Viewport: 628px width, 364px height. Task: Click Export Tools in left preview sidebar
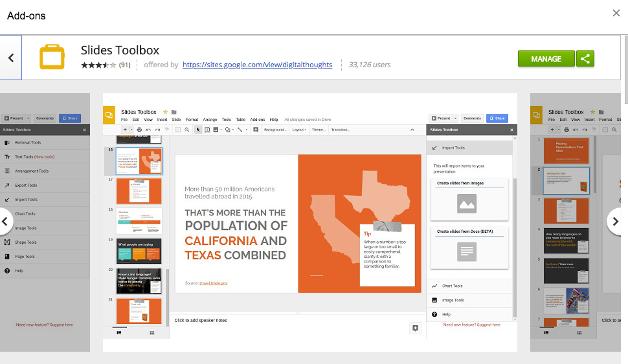click(x=45, y=185)
